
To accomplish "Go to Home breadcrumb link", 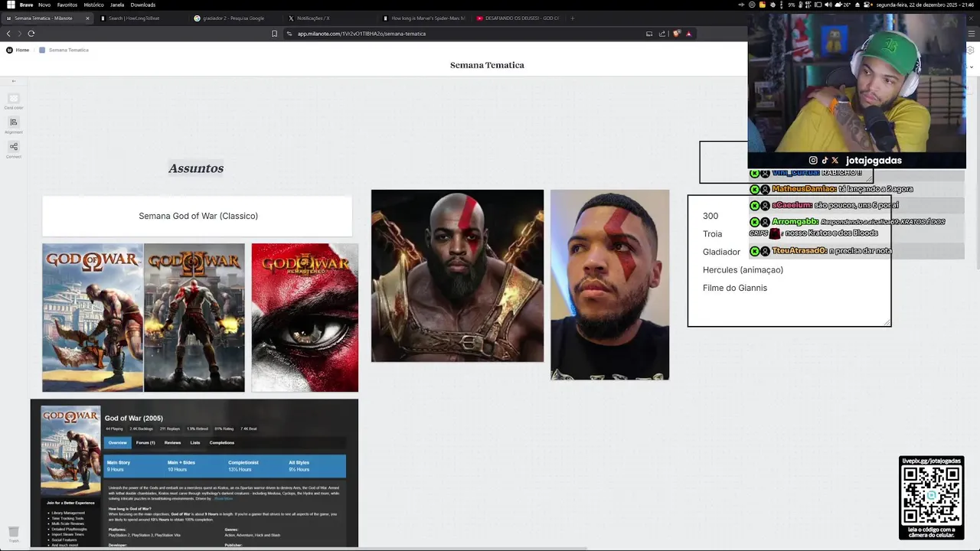I will [x=22, y=50].
